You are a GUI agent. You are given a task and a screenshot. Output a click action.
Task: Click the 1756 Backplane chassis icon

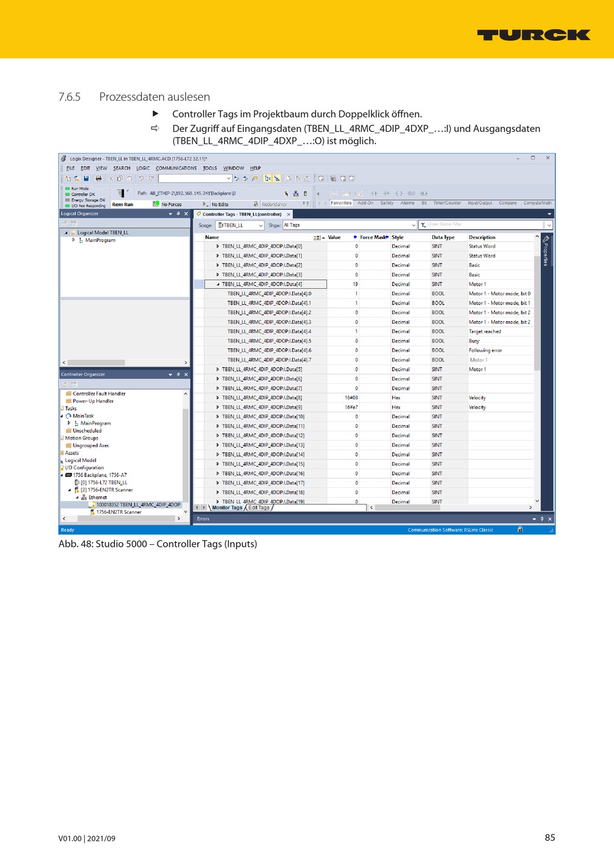coord(69,475)
